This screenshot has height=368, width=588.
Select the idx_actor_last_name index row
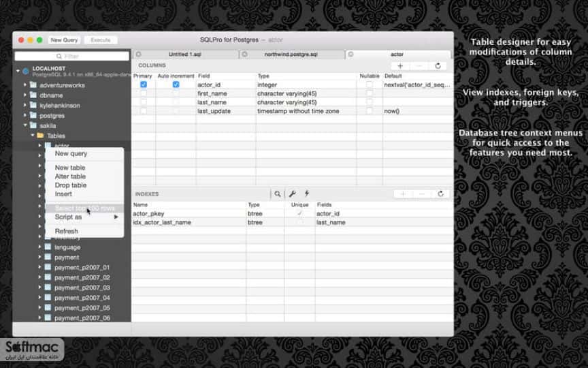[293, 222]
